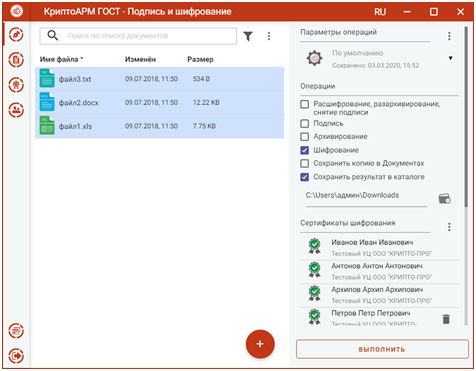
Task: Click the 7.75 KB size value
Action: pyautogui.click(x=204, y=126)
